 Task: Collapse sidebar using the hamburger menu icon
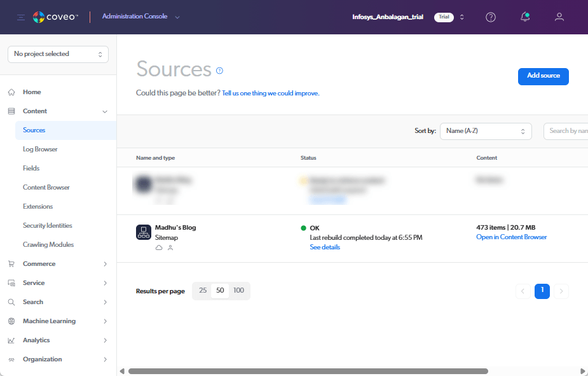pyautogui.click(x=21, y=17)
